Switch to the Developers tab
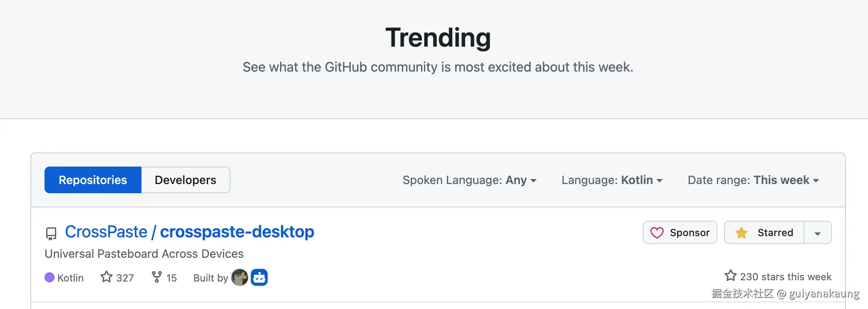The image size is (868, 309). (186, 180)
